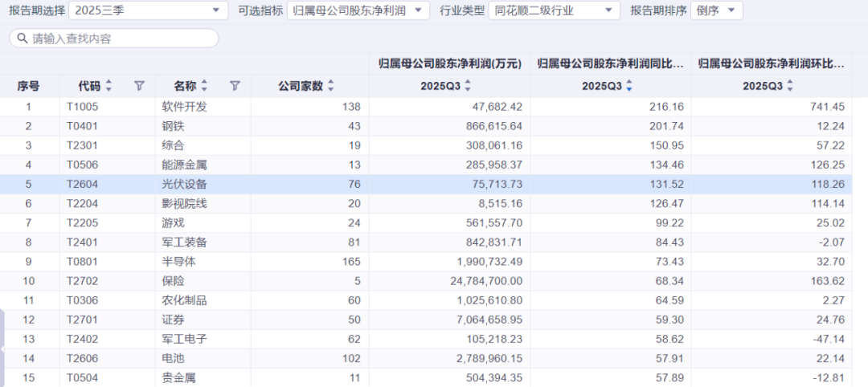Screen dimensions: 868x387
Task: Focus the 请输入查找内容 search field
Action: click(114, 39)
